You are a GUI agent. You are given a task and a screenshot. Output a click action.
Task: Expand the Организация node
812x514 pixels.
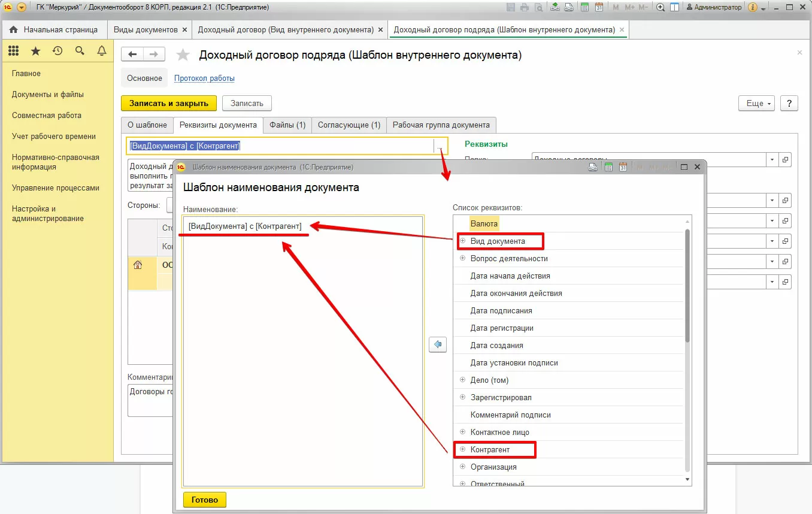click(x=462, y=467)
